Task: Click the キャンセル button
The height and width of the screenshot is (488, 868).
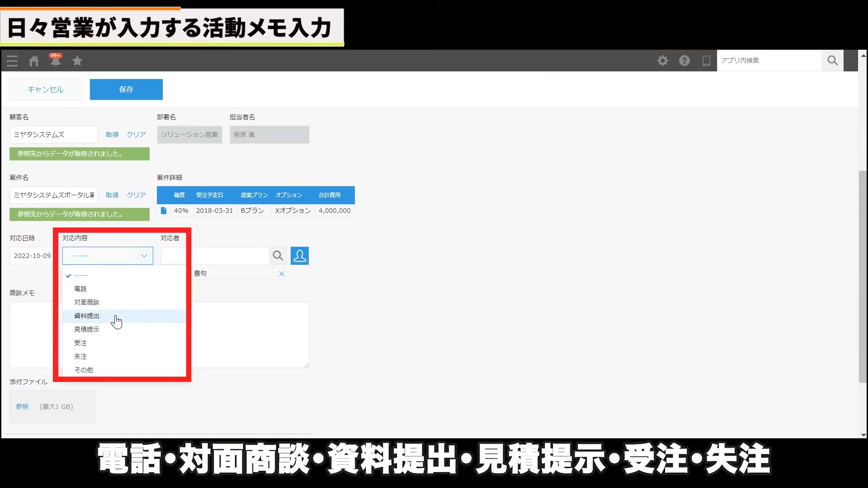Action: pyautogui.click(x=45, y=89)
